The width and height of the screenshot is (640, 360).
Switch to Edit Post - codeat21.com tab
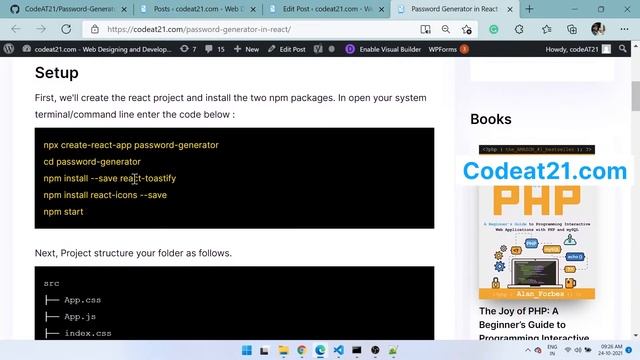point(327,9)
